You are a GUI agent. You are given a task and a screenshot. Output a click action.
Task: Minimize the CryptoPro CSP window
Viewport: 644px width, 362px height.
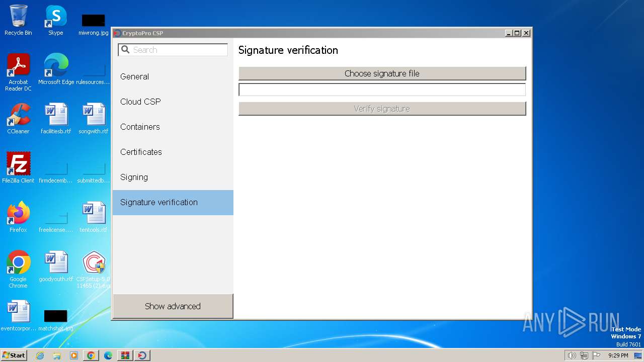(x=509, y=33)
